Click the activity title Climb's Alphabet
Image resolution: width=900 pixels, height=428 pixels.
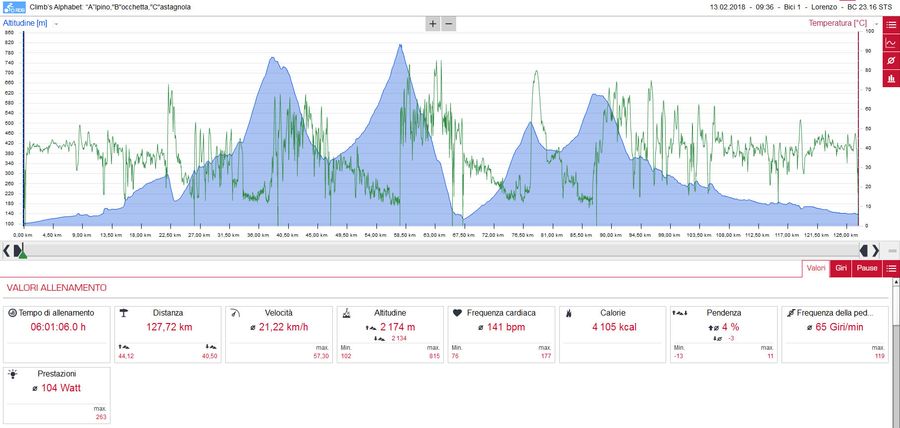pyautogui.click(x=108, y=7)
